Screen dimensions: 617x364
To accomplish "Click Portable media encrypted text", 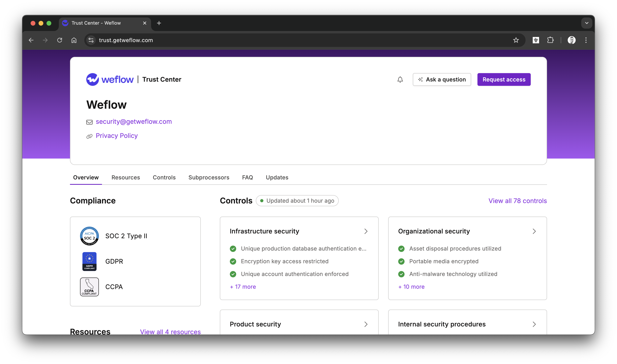I will click(x=444, y=261).
